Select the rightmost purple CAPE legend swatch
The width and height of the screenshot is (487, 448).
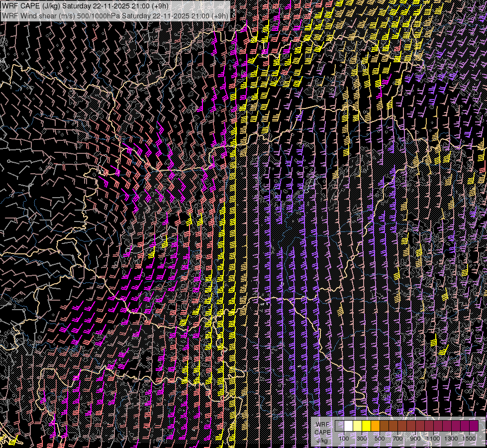coord(474,426)
